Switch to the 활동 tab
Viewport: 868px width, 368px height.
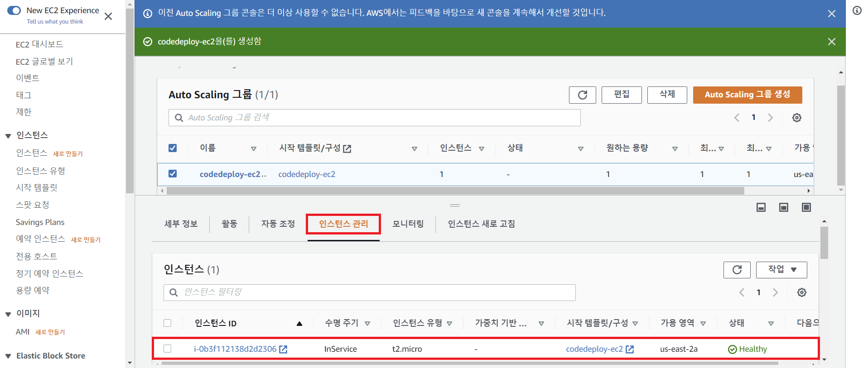coord(229,224)
